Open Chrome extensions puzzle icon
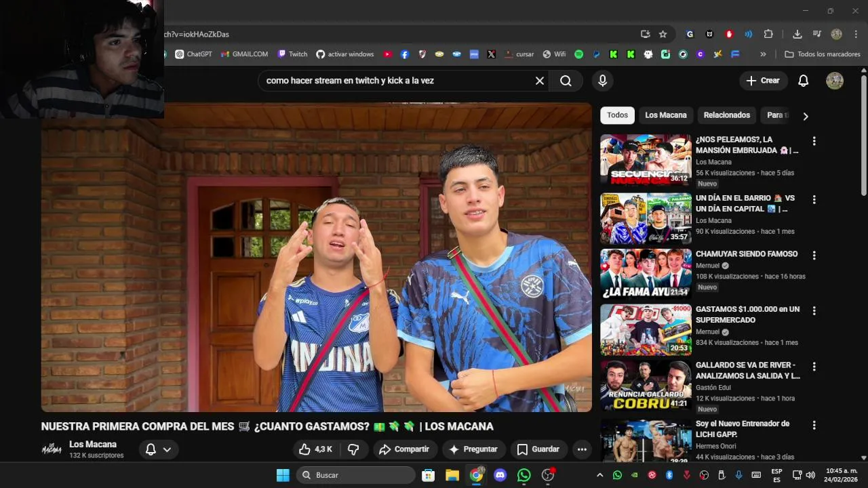 coord(768,34)
